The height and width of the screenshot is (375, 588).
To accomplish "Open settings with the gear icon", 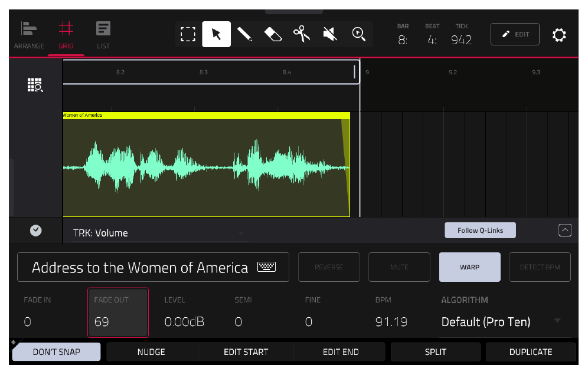I will point(558,35).
